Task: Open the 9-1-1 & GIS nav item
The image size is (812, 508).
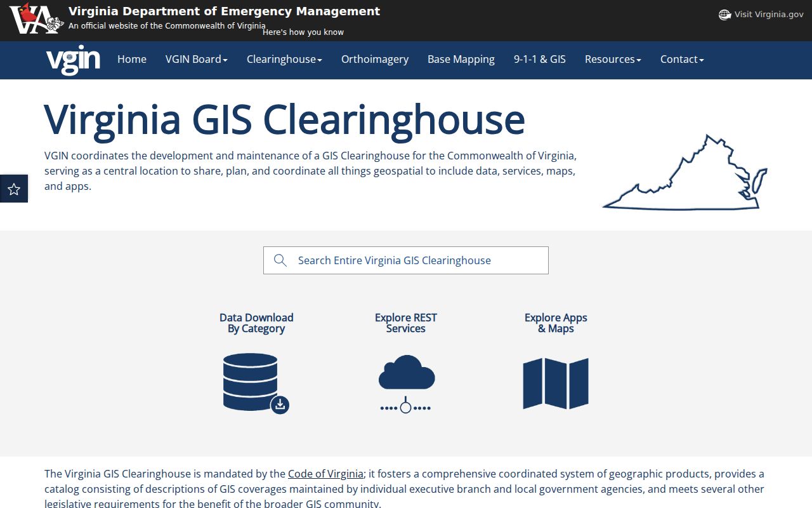Action: point(540,59)
